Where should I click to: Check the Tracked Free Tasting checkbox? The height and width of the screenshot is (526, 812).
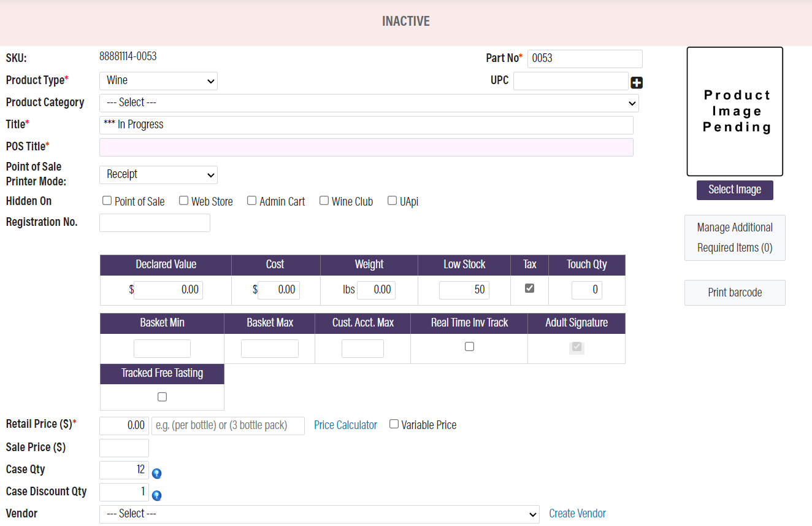click(162, 396)
